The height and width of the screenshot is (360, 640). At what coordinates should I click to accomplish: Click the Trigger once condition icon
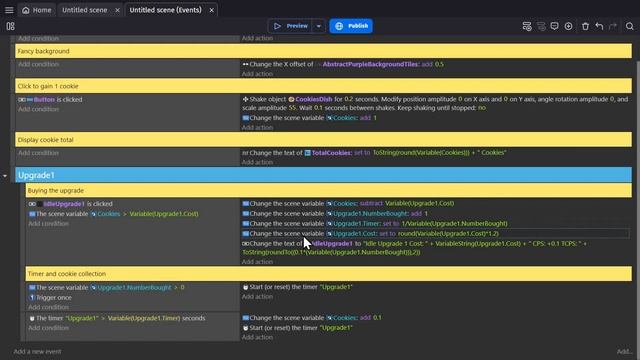32,298
